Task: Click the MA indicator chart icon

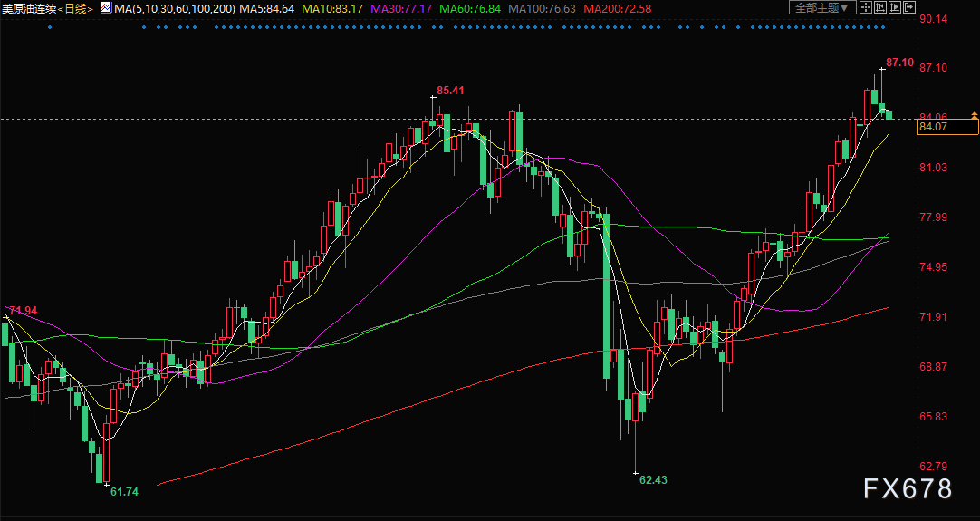Action: 106,8
